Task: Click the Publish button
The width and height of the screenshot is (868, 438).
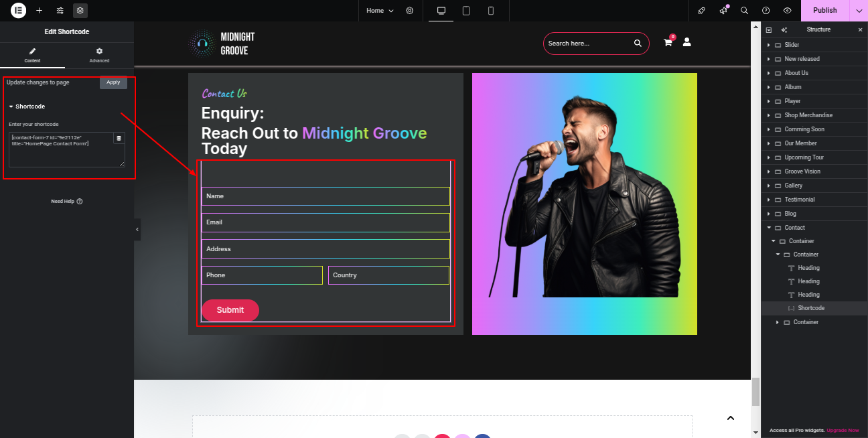Action: (x=825, y=11)
